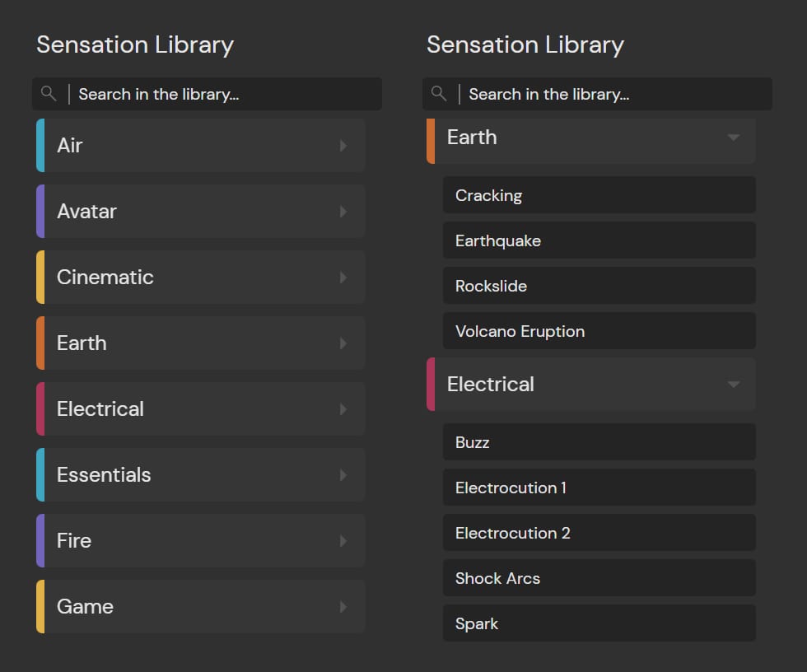Viewport: 807px width, 672px height.
Task: Expand the Fire category arrow
Action: coord(343,541)
